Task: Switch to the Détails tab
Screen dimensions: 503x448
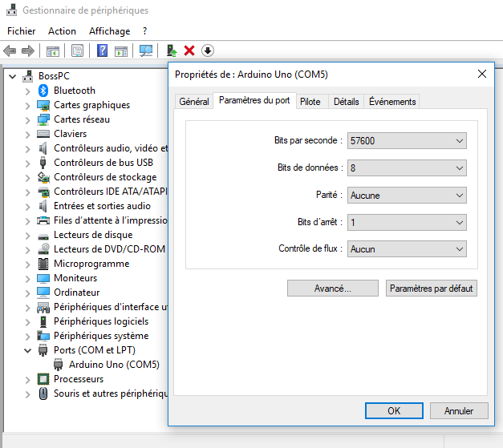Action: tap(346, 102)
